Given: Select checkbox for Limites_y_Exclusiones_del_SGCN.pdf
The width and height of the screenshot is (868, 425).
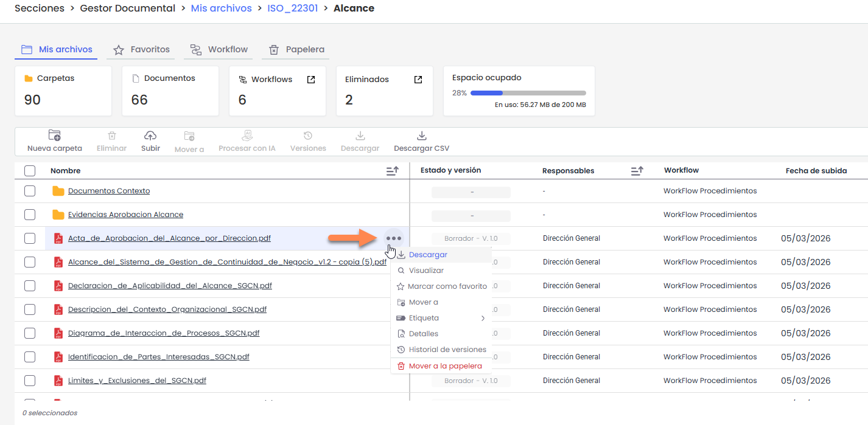Looking at the screenshot, I should (x=30, y=381).
